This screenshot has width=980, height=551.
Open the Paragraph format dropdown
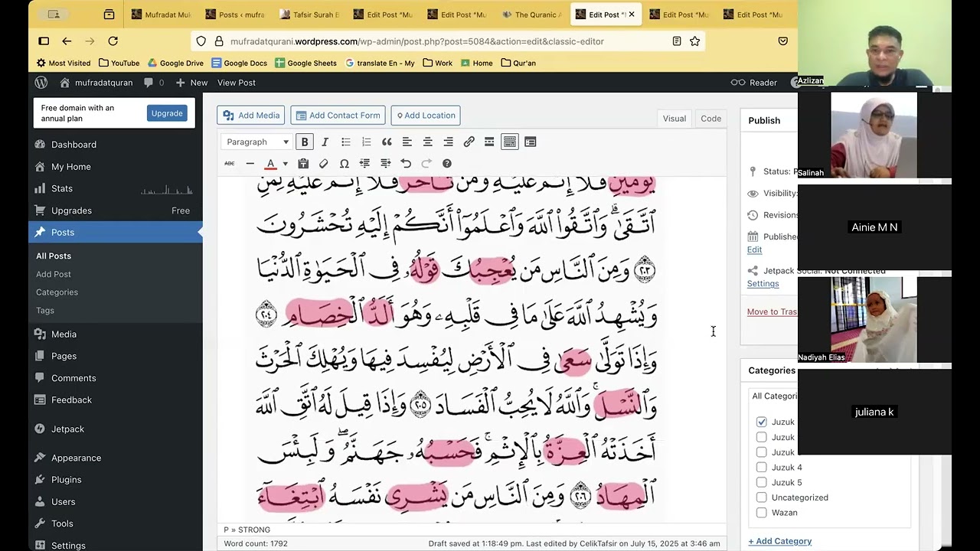coord(257,142)
